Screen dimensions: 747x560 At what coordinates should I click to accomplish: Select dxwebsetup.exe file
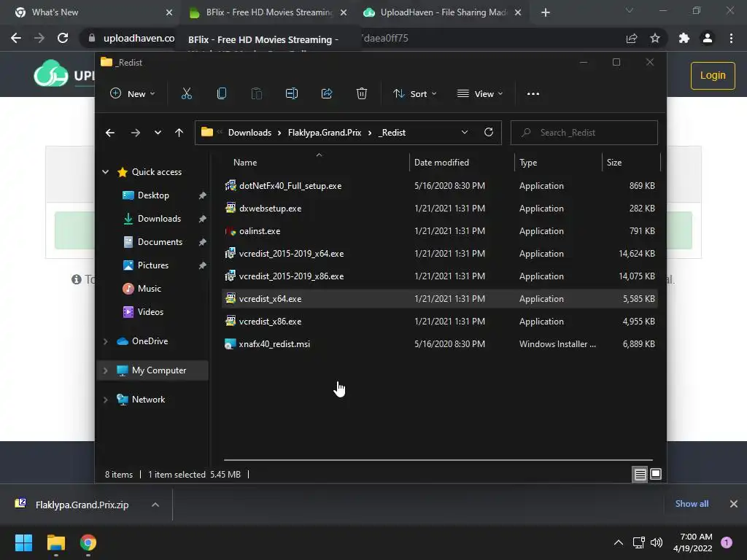point(440,208)
